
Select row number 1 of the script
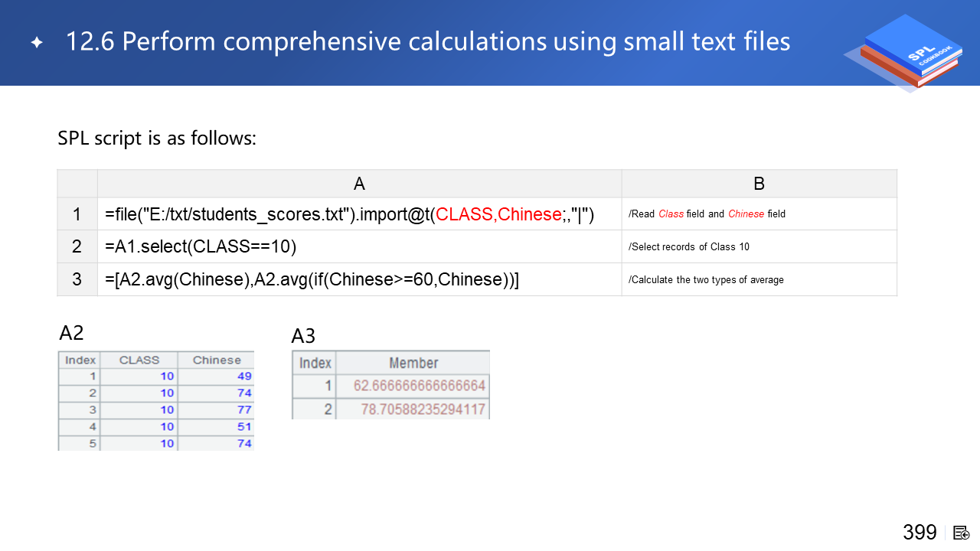77,214
